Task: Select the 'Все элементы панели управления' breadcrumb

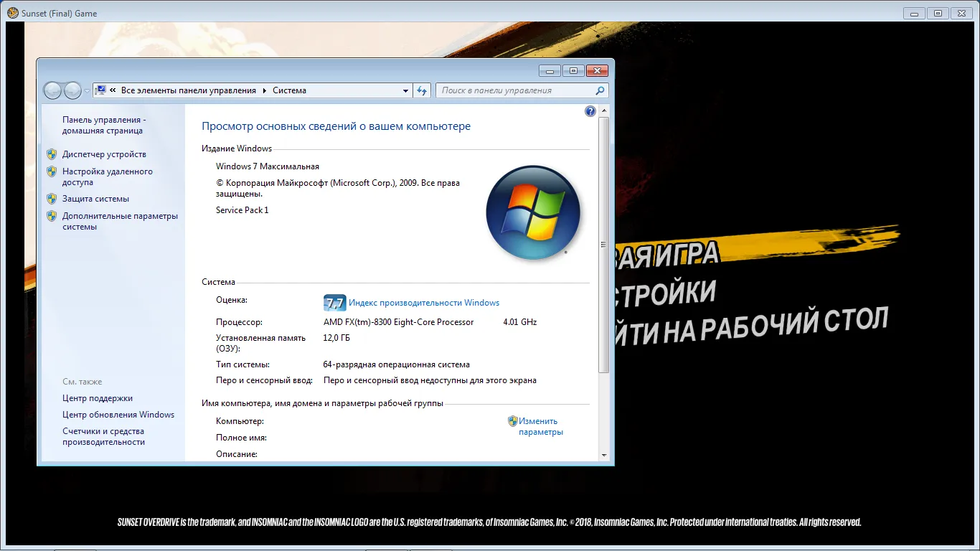Action: point(189,90)
